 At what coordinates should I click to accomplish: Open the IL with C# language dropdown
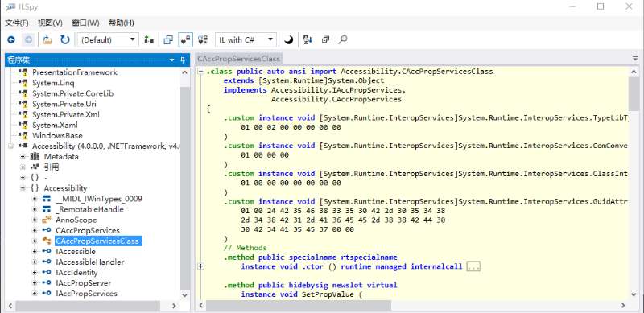coord(246,40)
